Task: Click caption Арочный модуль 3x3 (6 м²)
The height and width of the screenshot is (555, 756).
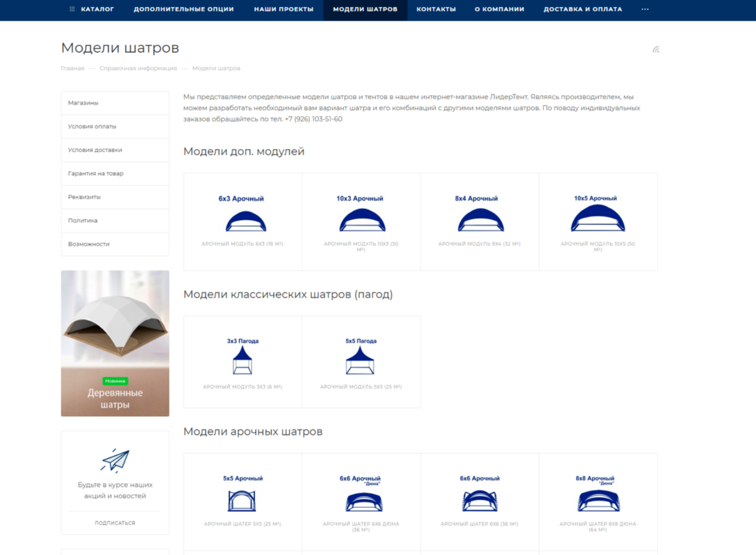Action: click(242, 387)
